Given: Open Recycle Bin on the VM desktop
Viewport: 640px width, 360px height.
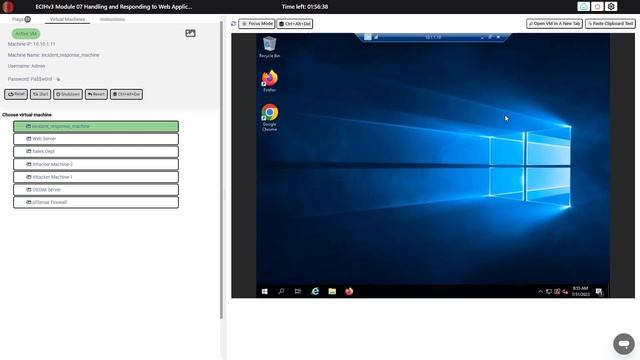Looking at the screenshot, I should pos(269,47).
